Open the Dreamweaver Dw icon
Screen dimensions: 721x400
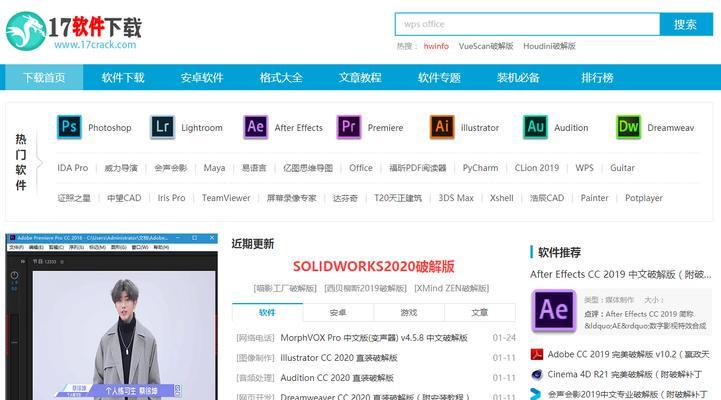click(629, 127)
